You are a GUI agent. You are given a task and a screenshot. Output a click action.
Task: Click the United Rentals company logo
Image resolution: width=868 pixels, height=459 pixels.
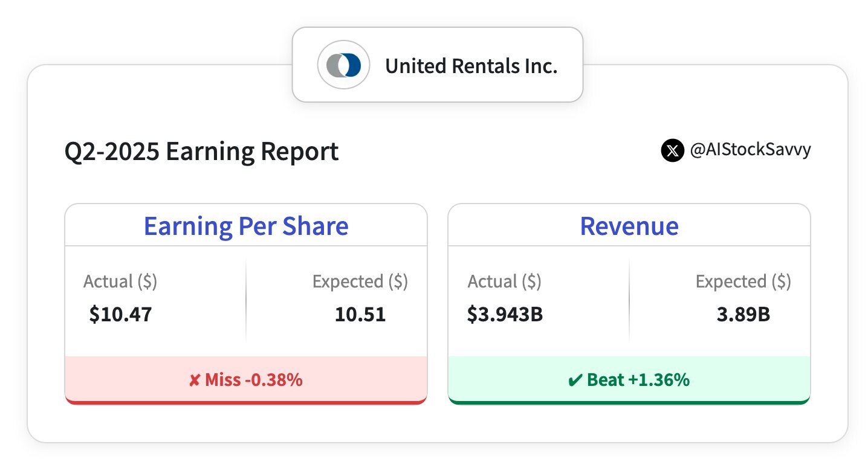pyautogui.click(x=343, y=65)
